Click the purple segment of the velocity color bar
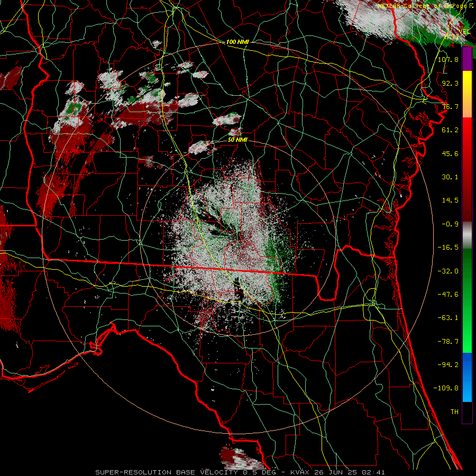The width and height of the screenshot is (476, 476). click(467, 59)
